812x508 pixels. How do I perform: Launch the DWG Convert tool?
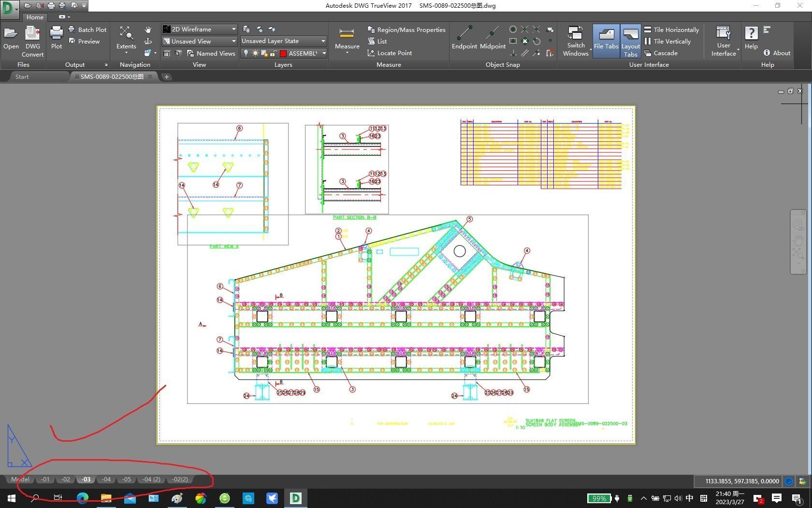[32, 41]
